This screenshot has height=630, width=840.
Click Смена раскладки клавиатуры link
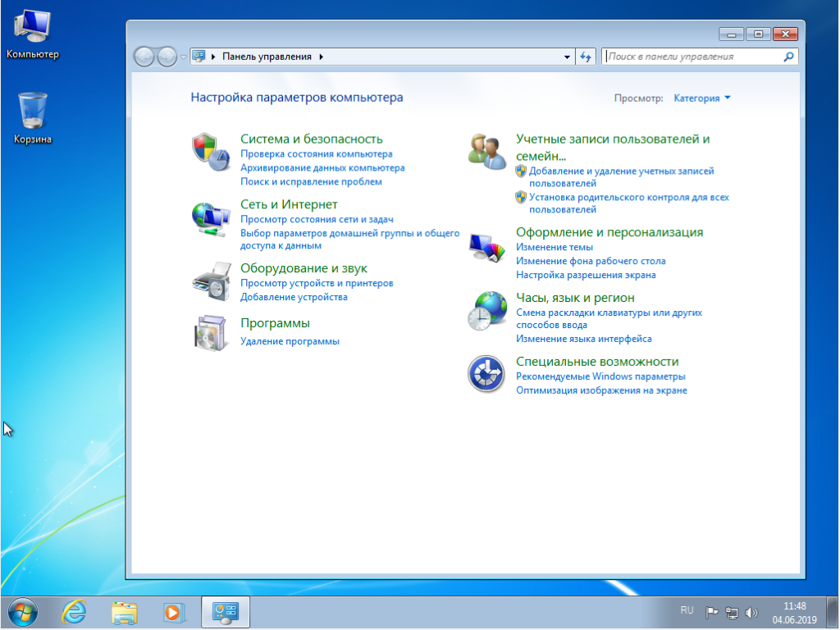point(609,319)
